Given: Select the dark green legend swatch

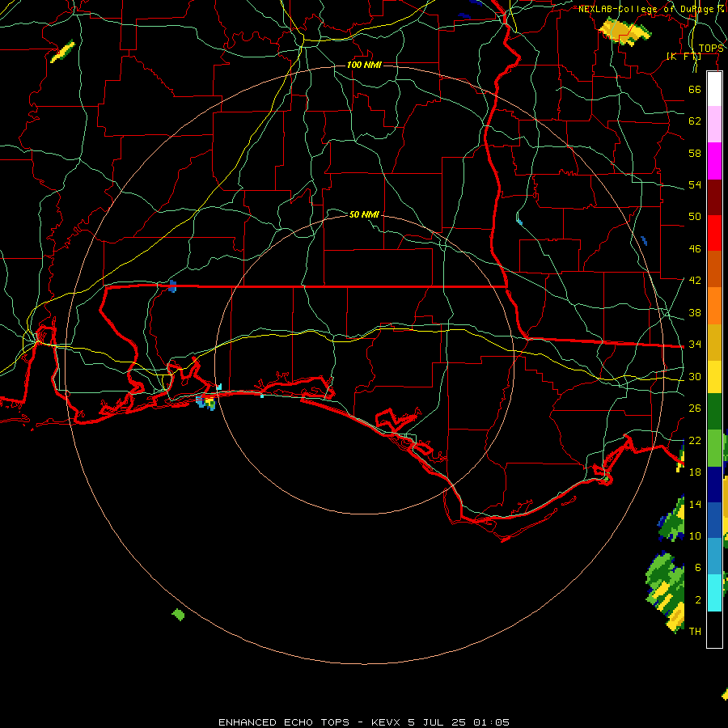Looking at the screenshot, I should coord(714,412).
